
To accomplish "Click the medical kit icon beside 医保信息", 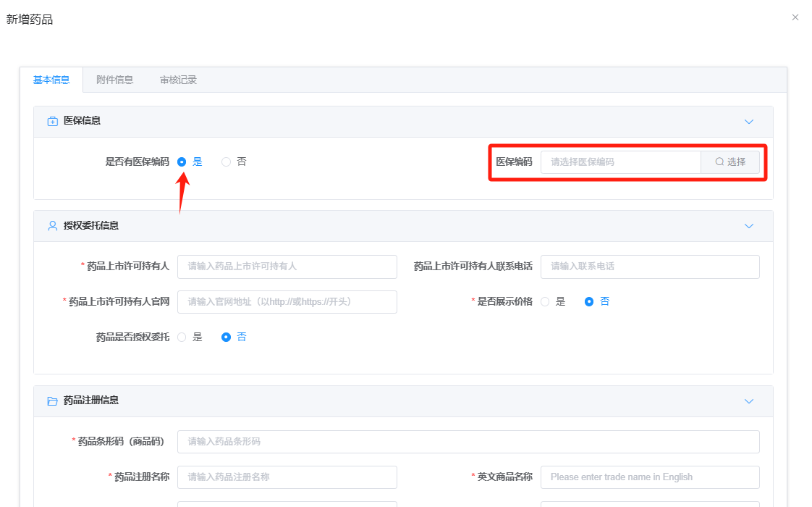I will [x=52, y=121].
